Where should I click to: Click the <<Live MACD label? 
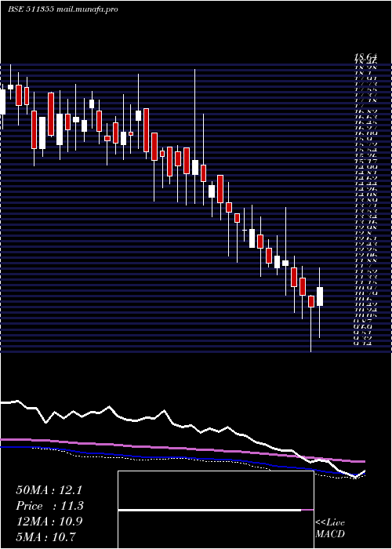[x=330, y=529]
